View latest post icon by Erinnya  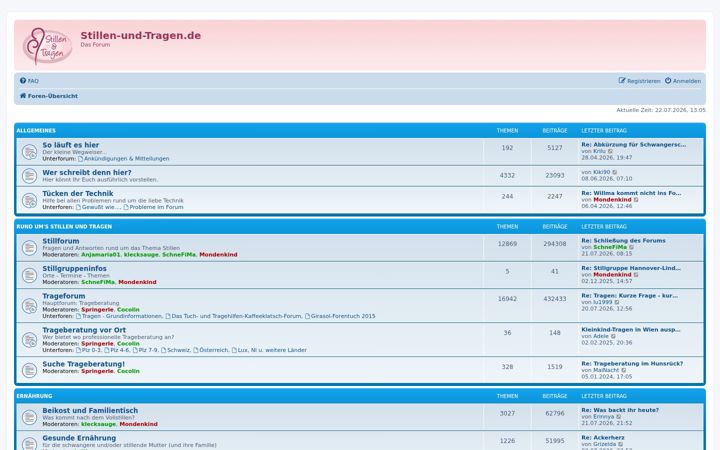point(619,416)
